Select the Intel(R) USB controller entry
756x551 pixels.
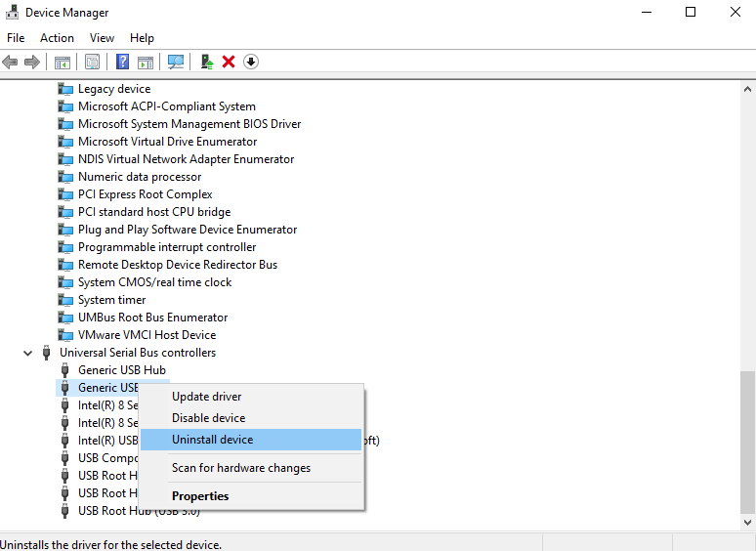tap(108, 441)
